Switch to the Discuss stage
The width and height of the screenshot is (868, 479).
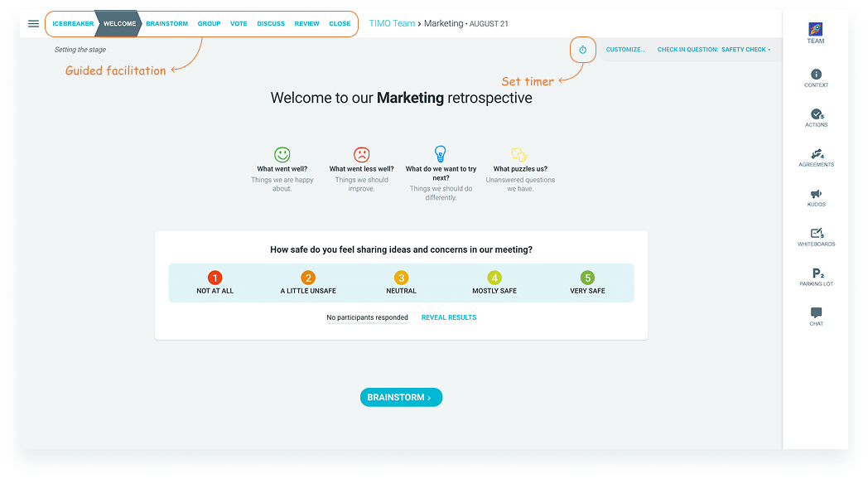(271, 24)
